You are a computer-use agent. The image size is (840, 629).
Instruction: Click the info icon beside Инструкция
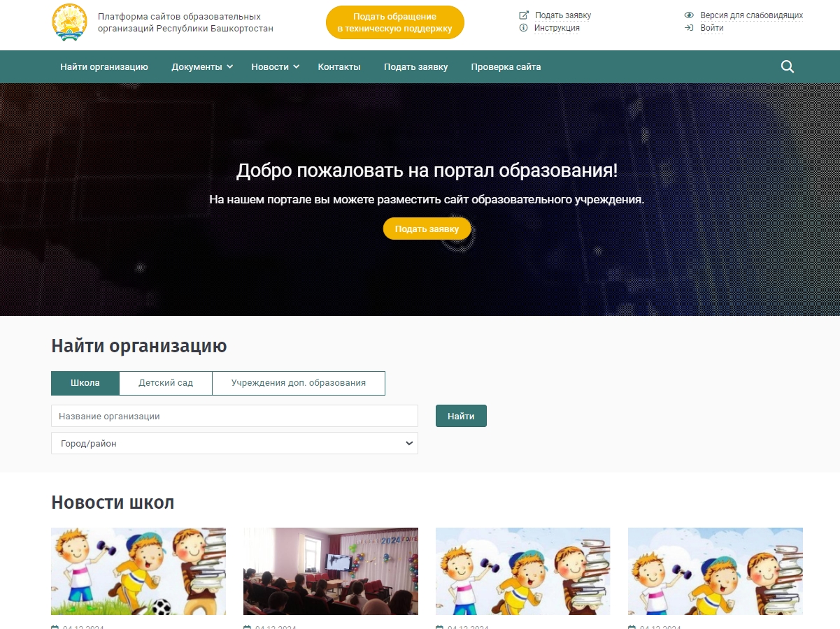523,29
